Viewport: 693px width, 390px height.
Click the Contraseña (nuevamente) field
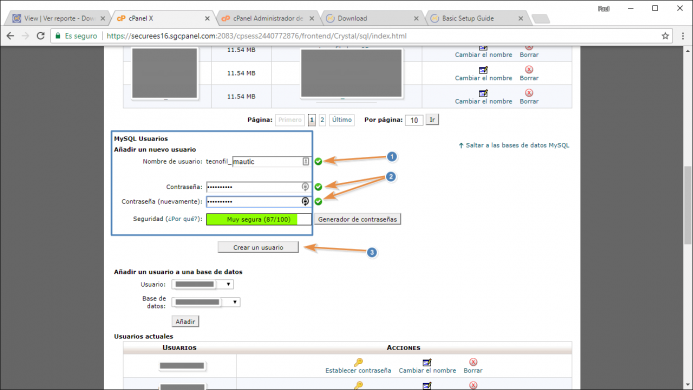(259, 202)
